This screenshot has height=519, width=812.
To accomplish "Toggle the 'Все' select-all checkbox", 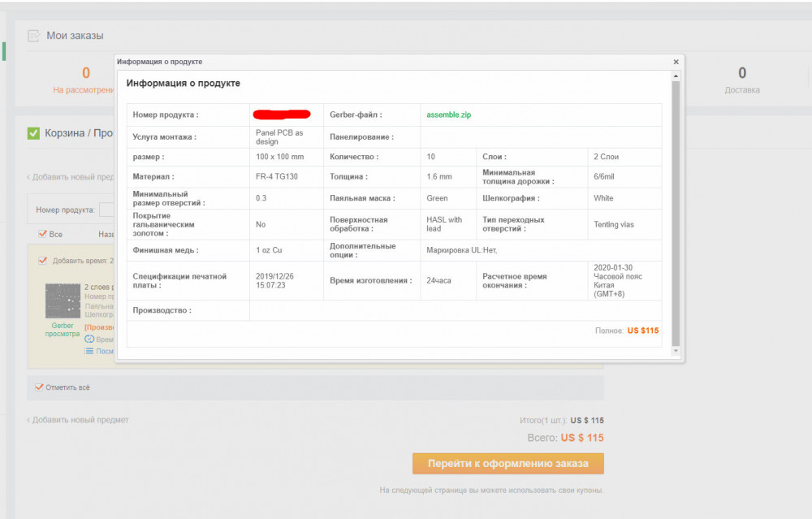I will tap(42, 234).
